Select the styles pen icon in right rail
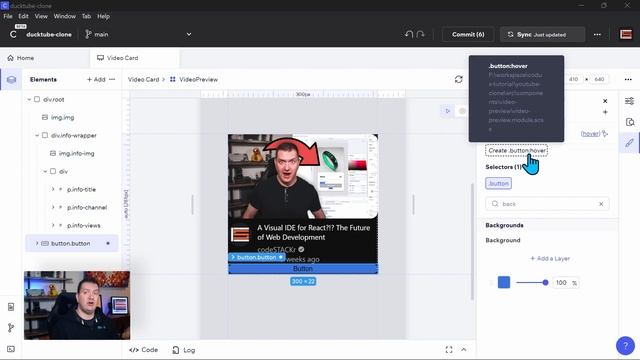The height and width of the screenshot is (360, 640). click(x=629, y=143)
